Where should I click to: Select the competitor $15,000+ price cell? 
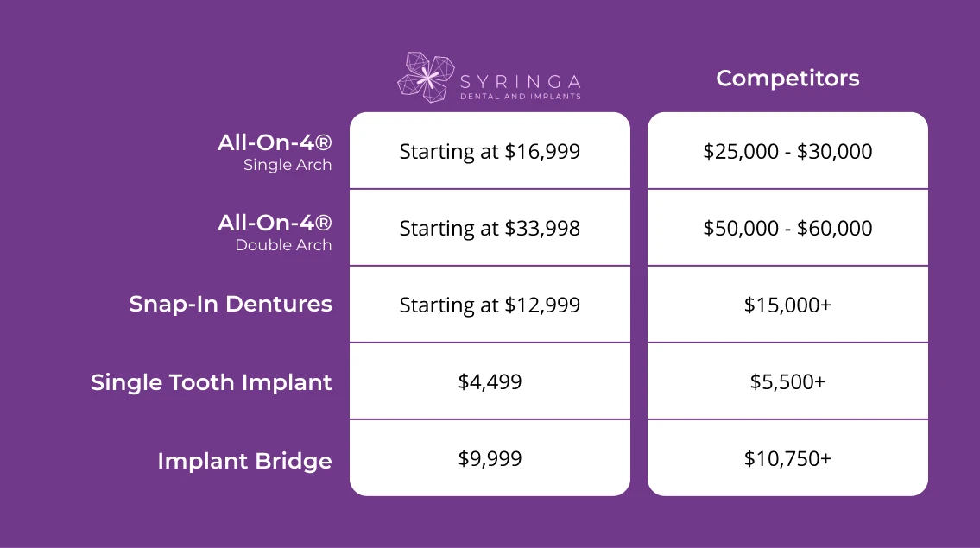pos(787,305)
